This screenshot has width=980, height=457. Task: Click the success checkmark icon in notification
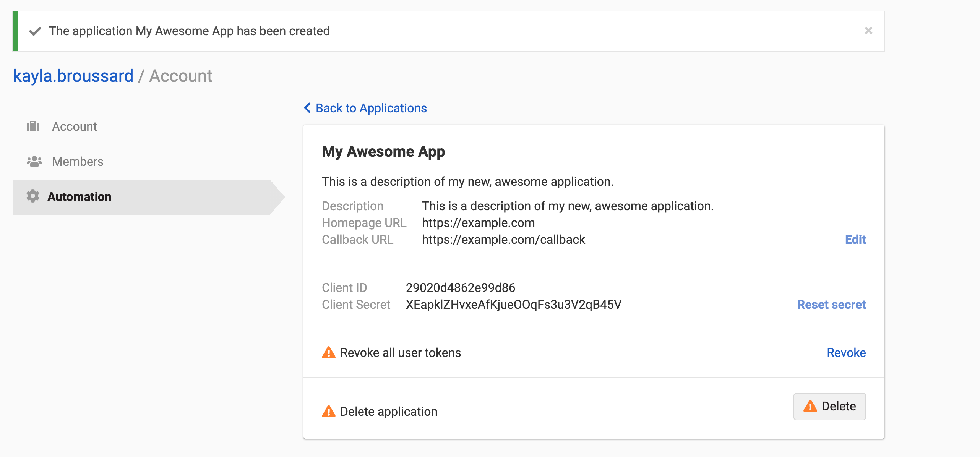(x=35, y=31)
